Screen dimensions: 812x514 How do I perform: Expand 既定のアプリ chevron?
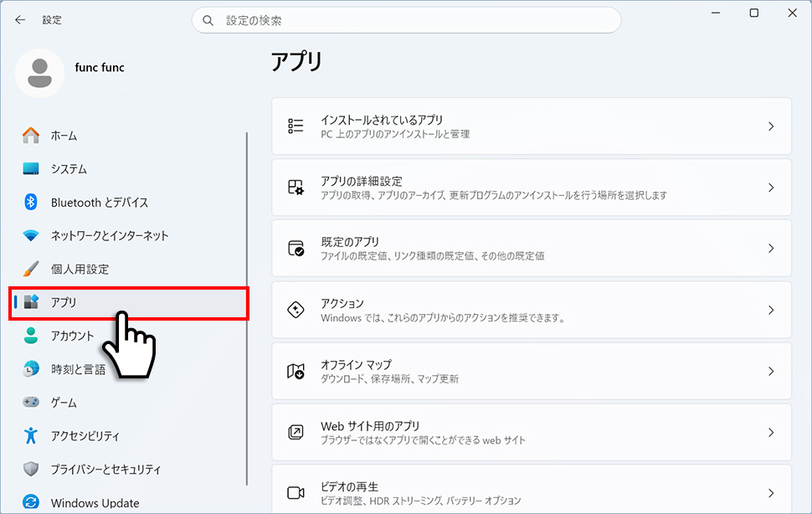pos(771,249)
